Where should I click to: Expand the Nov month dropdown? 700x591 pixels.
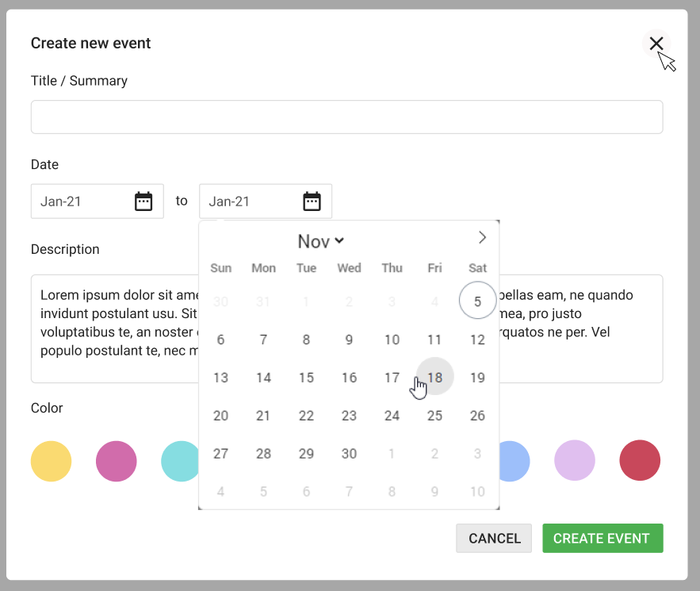tap(321, 241)
